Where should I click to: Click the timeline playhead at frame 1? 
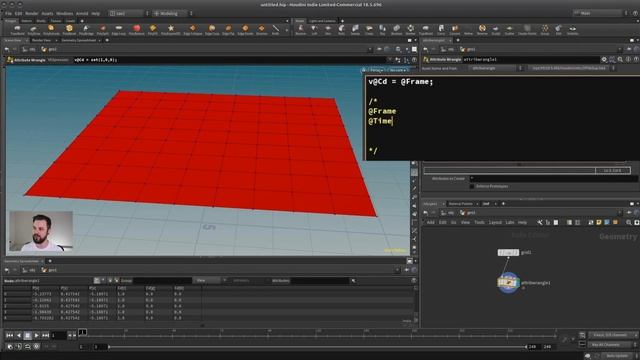coord(82,332)
